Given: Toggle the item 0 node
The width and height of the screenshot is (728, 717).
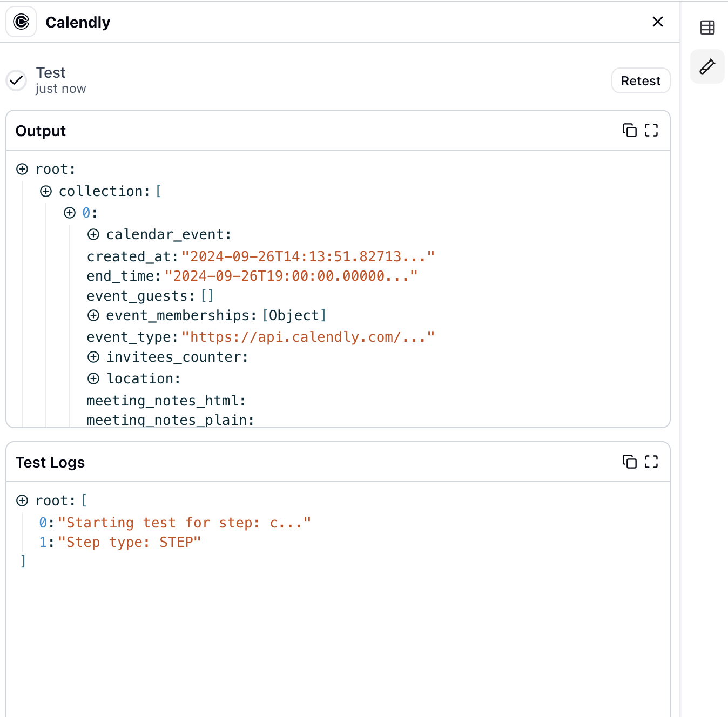Looking at the screenshot, I should [70, 213].
